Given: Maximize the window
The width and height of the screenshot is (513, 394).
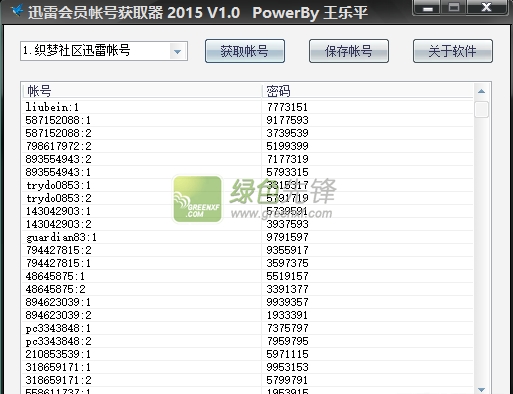Looking at the screenshot, I should pyautogui.click(x=454, y=7).
